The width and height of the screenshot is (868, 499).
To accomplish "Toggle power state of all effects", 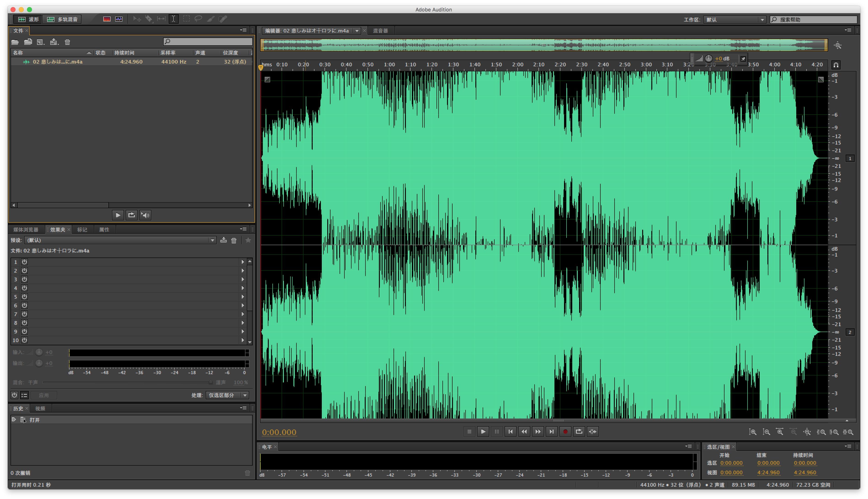I will (14, 395).
